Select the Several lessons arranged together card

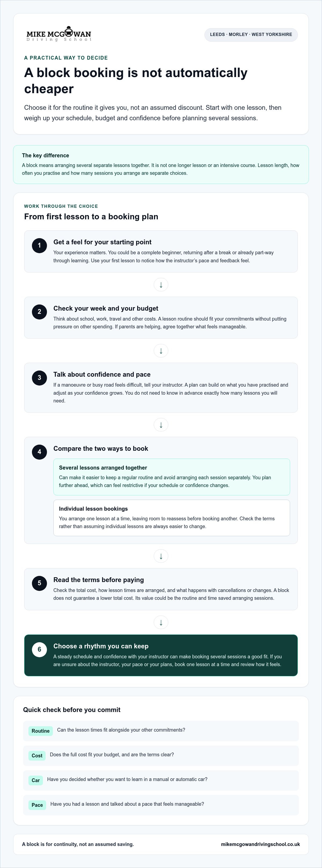(172, 477)
